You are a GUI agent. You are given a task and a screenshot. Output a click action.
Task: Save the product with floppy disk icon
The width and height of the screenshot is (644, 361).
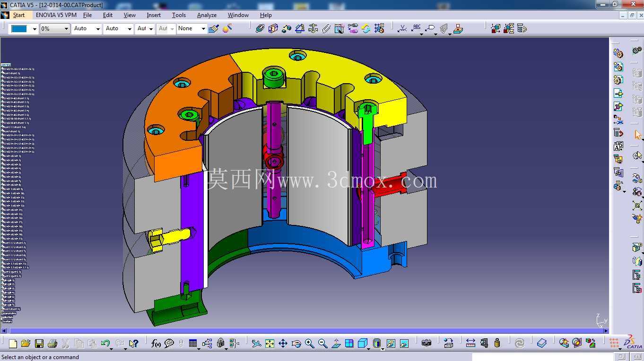(39, 344)
